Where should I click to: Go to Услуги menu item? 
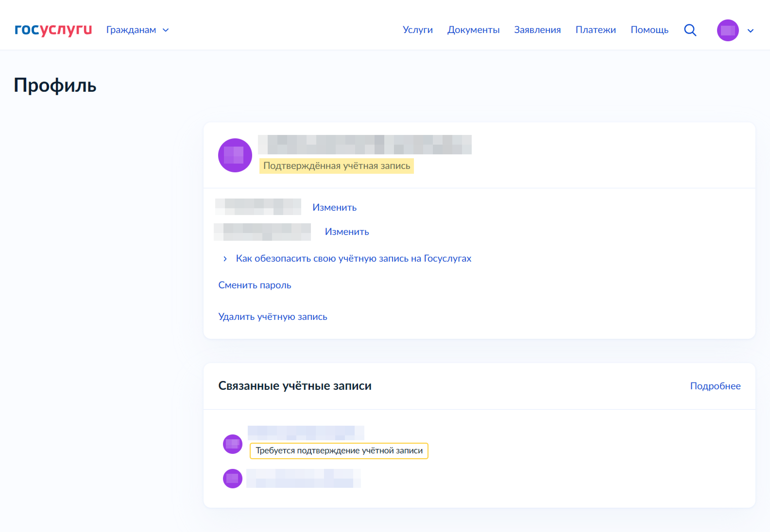click(417, 30)
